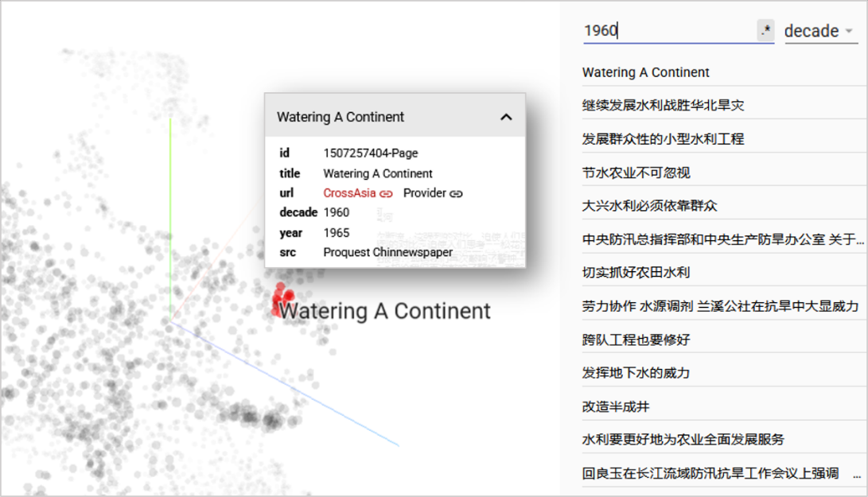The image size is (868, 497).
Task: Select the result 发挥地下水的威力
Action: (636, 373)
